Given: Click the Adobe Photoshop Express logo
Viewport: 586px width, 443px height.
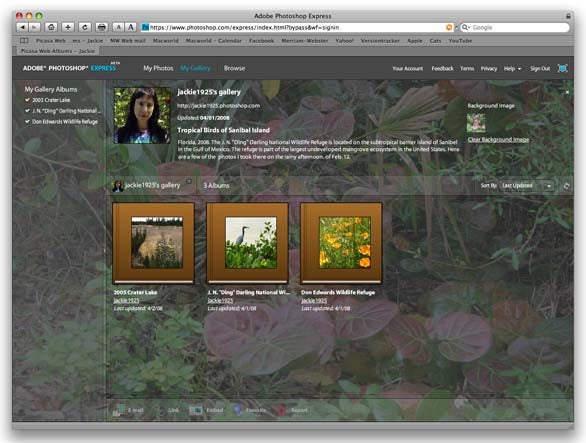Looking at the screenshot, I should [71, 67].
